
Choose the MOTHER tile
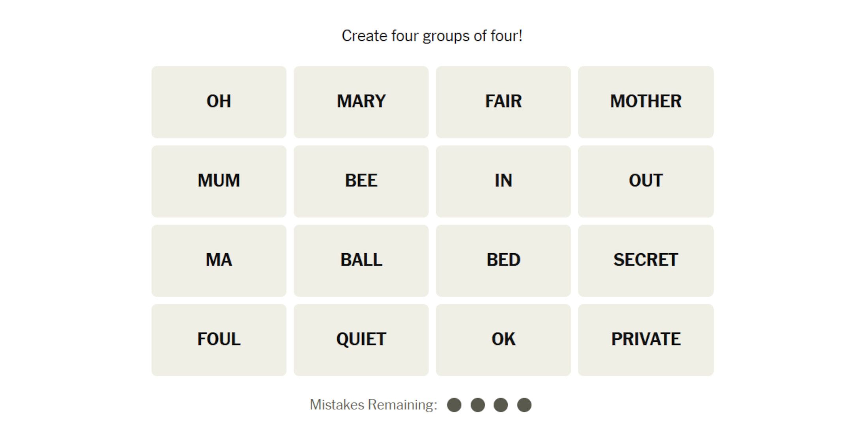pyautogui.click(x=645, y=102)
